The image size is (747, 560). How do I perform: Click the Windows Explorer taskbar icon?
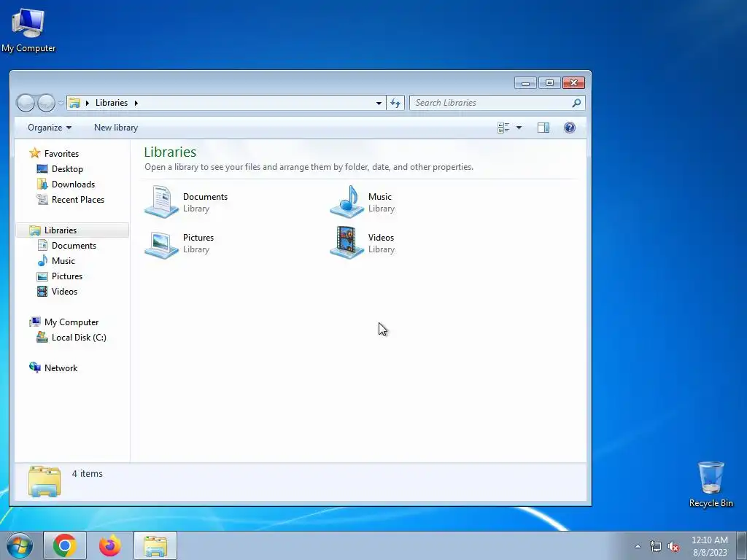point(155,545)
